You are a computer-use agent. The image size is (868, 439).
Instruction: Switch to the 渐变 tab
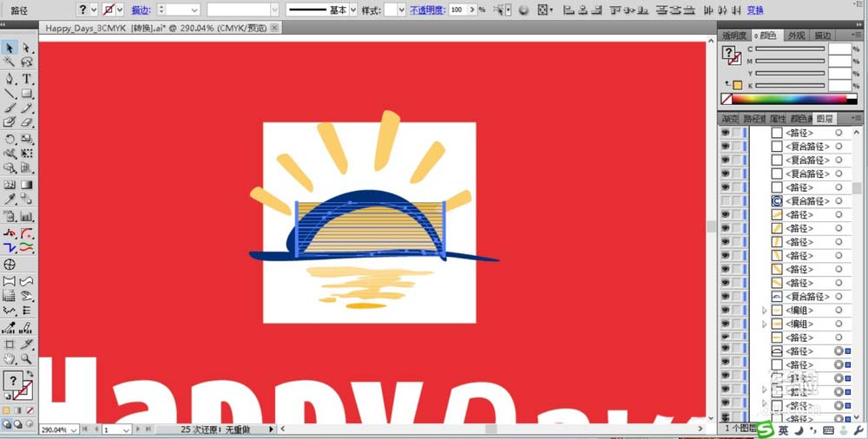tap(730, 119)
